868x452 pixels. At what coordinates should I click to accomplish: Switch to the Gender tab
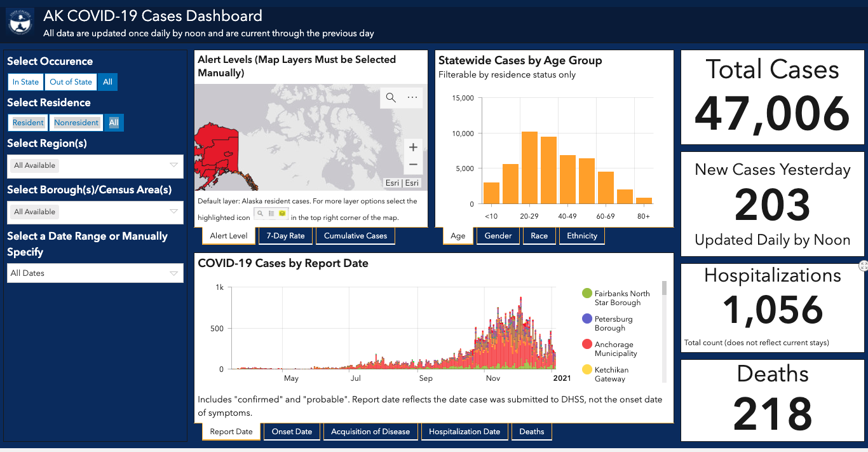pos(498,236)
